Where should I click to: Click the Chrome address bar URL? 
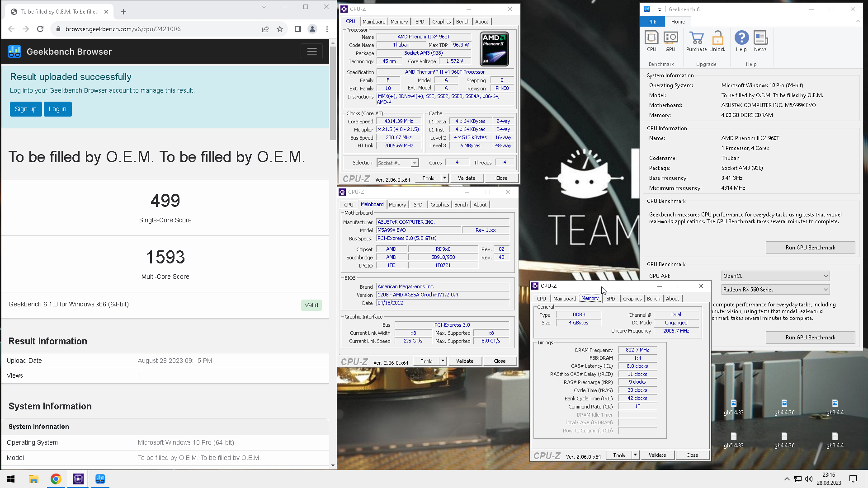tap(123, 29)
